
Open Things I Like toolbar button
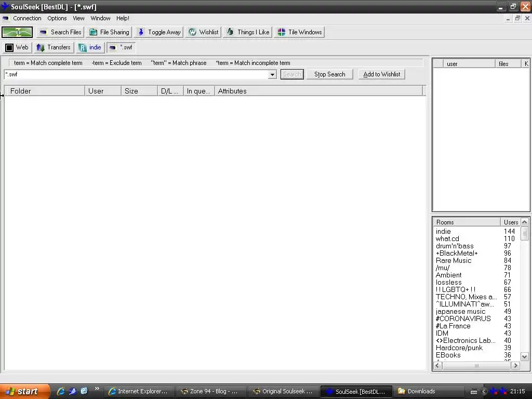[x=248, y=32]
